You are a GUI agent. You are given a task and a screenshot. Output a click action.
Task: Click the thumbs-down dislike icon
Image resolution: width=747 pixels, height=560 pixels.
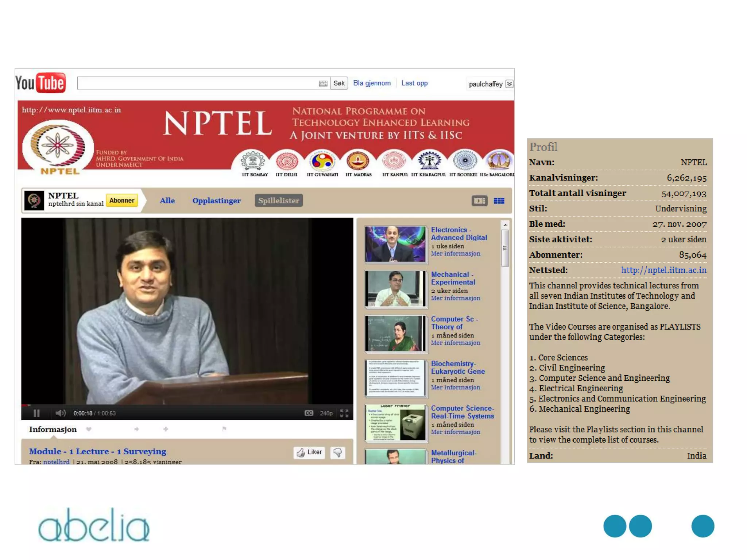[x=338, y=452]
